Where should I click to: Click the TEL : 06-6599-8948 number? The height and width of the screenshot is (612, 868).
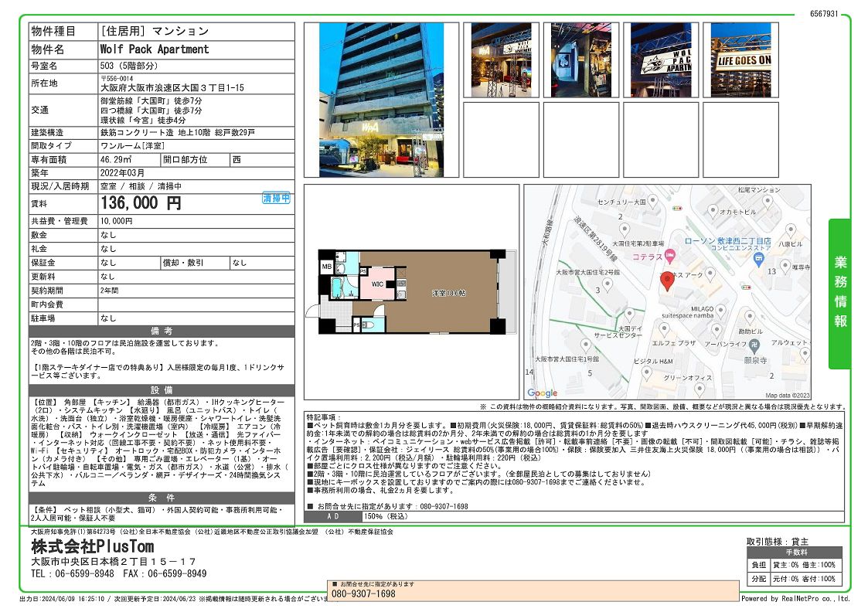point(73,574)
